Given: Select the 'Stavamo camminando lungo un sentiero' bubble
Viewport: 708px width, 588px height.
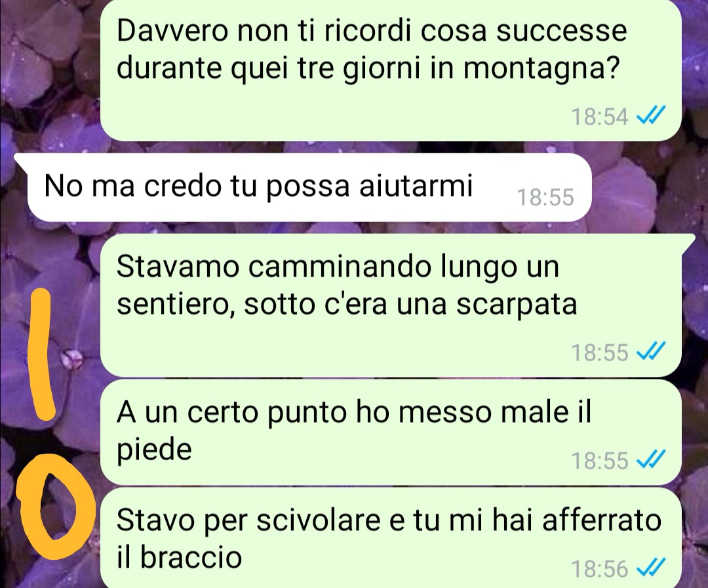Looking at the screenshot, I should click(397, 305).
